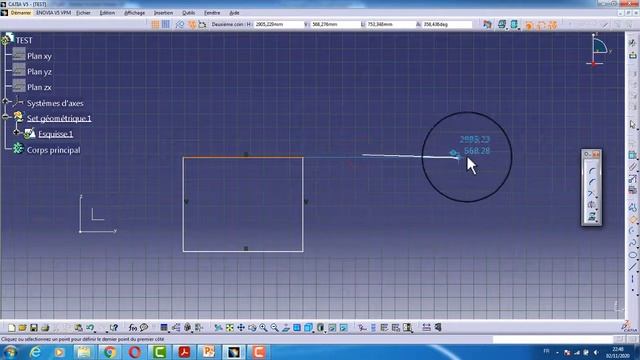Open the Insertion menu
This screenshot has height=360, width=640.
point(163,13)
